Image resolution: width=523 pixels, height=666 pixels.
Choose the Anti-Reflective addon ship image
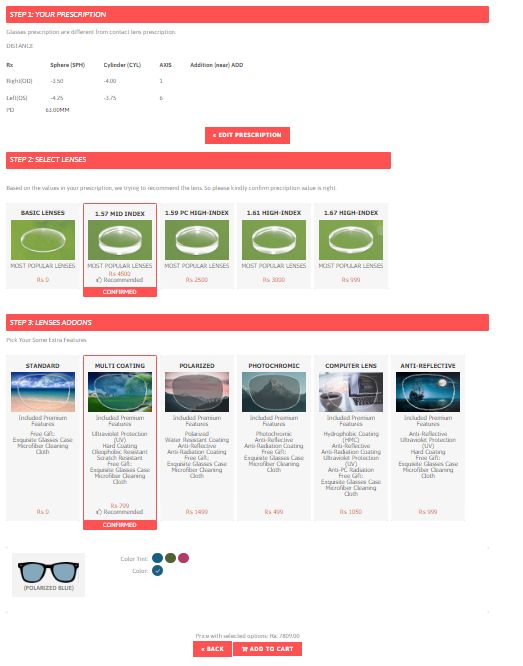[x=428, y=392]
